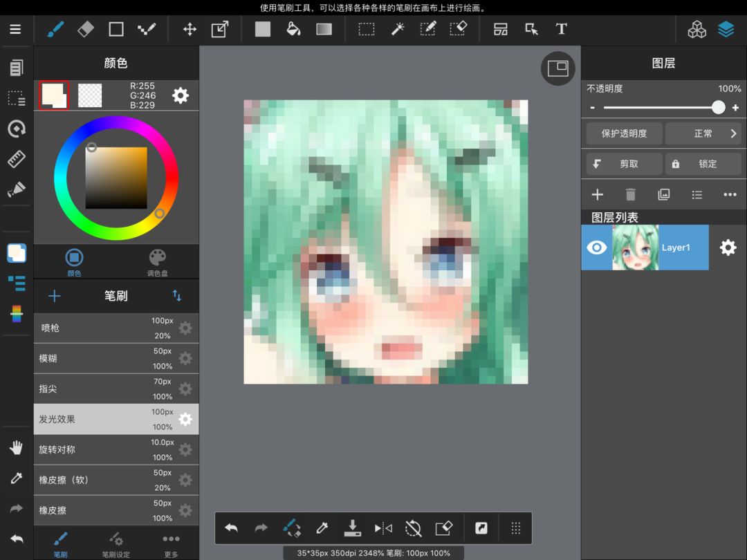This screenshot has width=747, height=560.
Task: Delete layer using trash icon
Action: [630, 195]
